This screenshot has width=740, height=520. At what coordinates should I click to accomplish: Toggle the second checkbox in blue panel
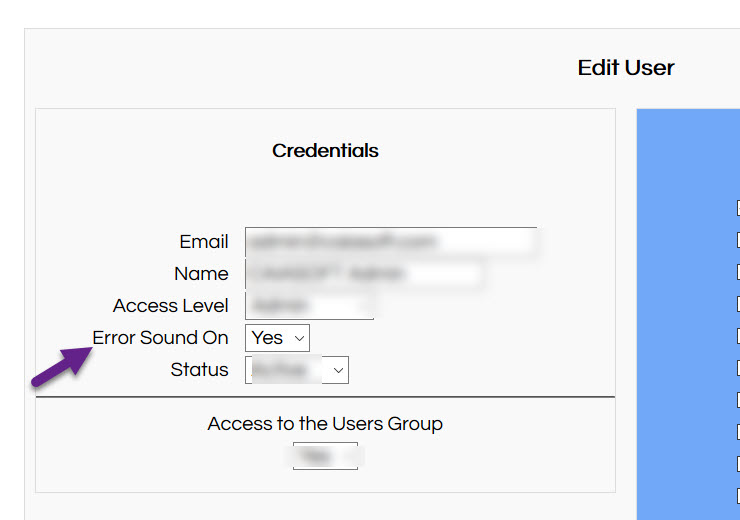coord(738,240)
